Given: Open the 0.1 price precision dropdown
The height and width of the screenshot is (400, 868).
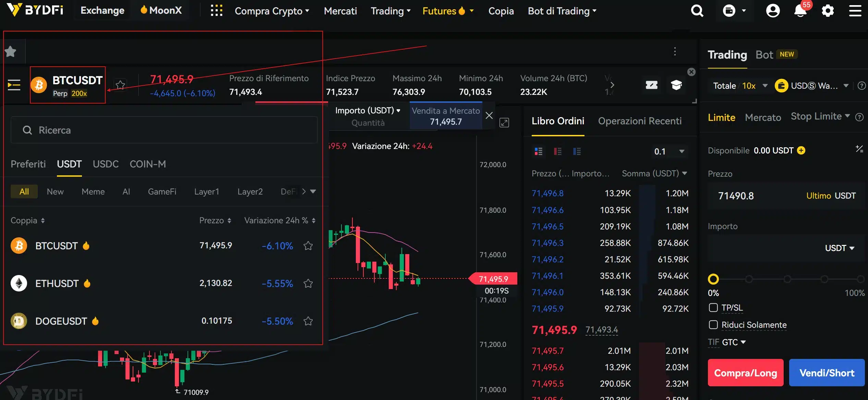Looking at the screenshot, I should [x=668, y=151].
